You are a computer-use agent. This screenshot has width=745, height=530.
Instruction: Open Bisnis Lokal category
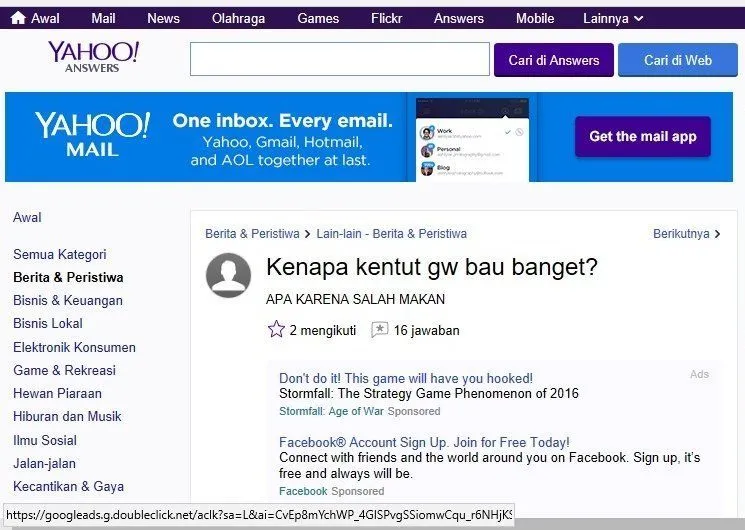pos(48,323)
